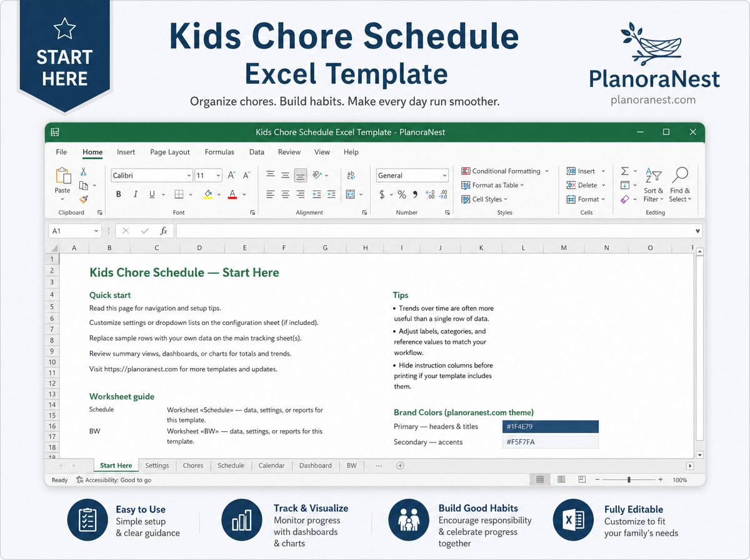Open the Calendar sheet tab

point(271,465)
